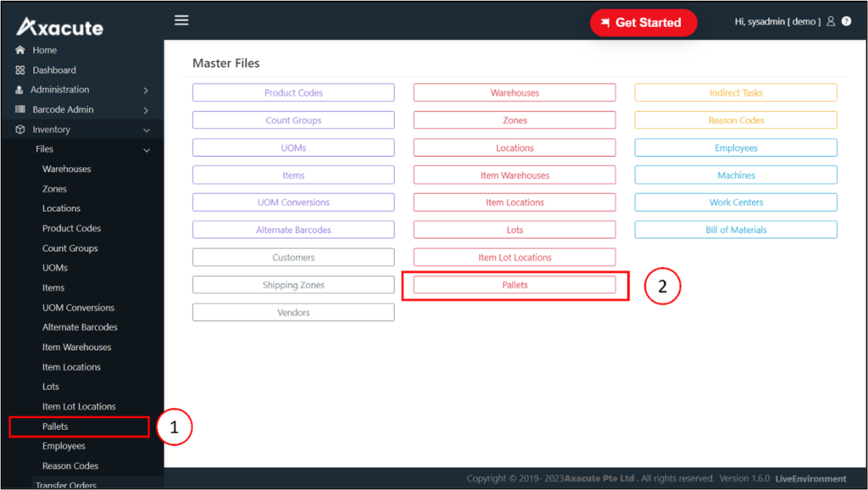Open Home in the sidebar

click(45, 50)
